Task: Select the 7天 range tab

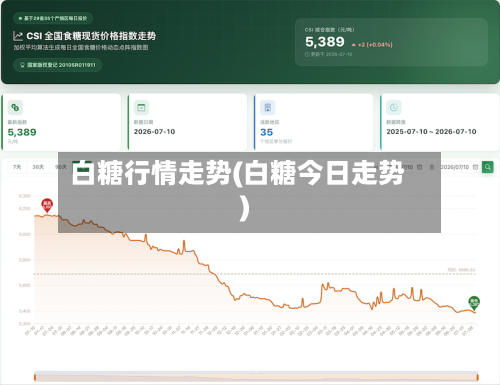Action: tap(17, 167)
